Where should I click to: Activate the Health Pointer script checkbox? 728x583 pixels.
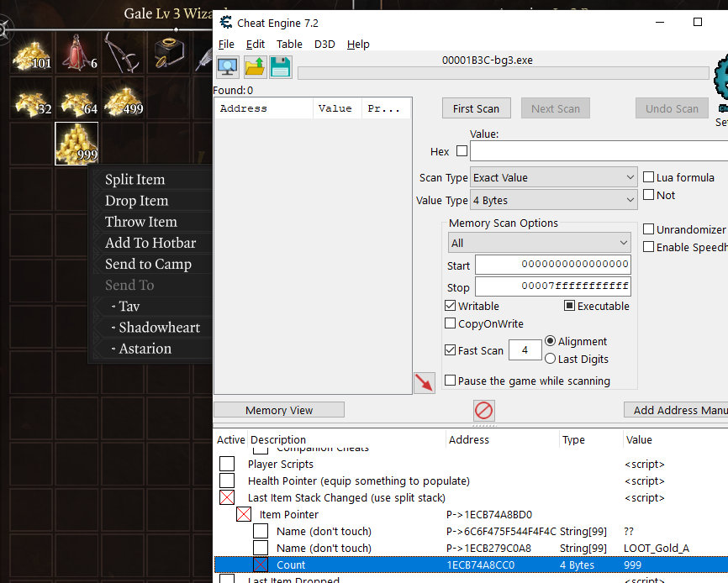(x=227, y=481)
